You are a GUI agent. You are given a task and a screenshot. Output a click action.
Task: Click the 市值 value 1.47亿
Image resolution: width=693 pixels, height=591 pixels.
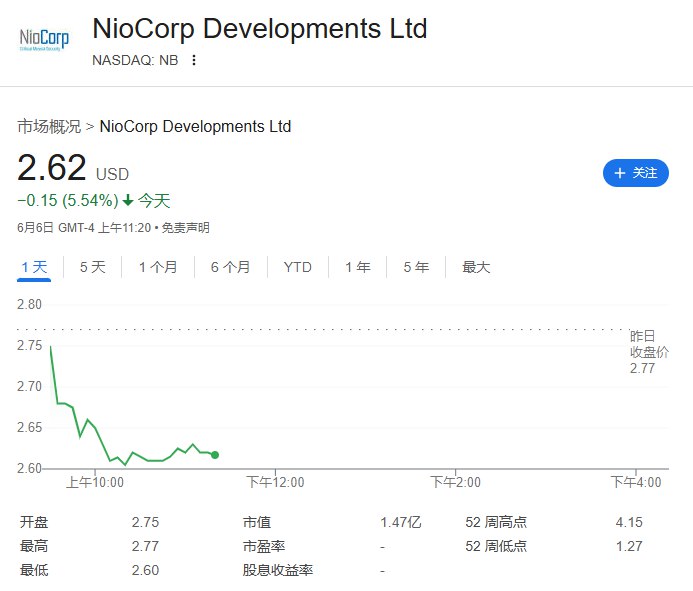tap(401, 522)
